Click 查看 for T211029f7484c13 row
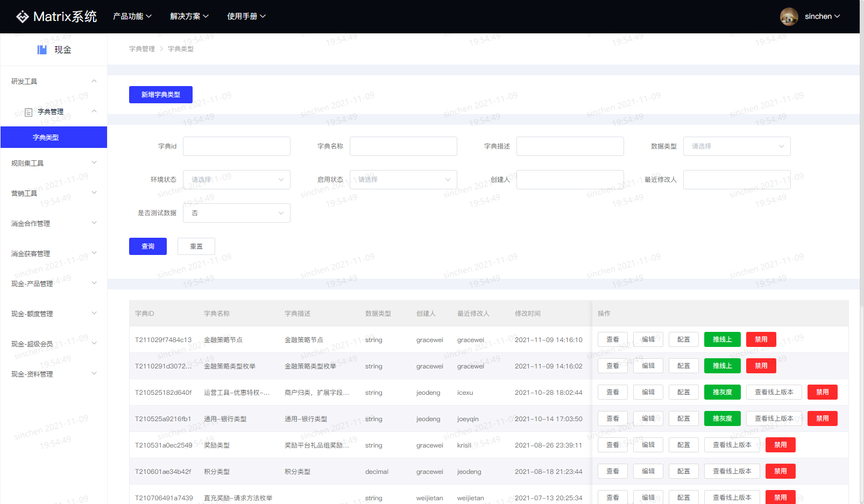This screenshot has height=504, width=864. [x=613, y=339]
